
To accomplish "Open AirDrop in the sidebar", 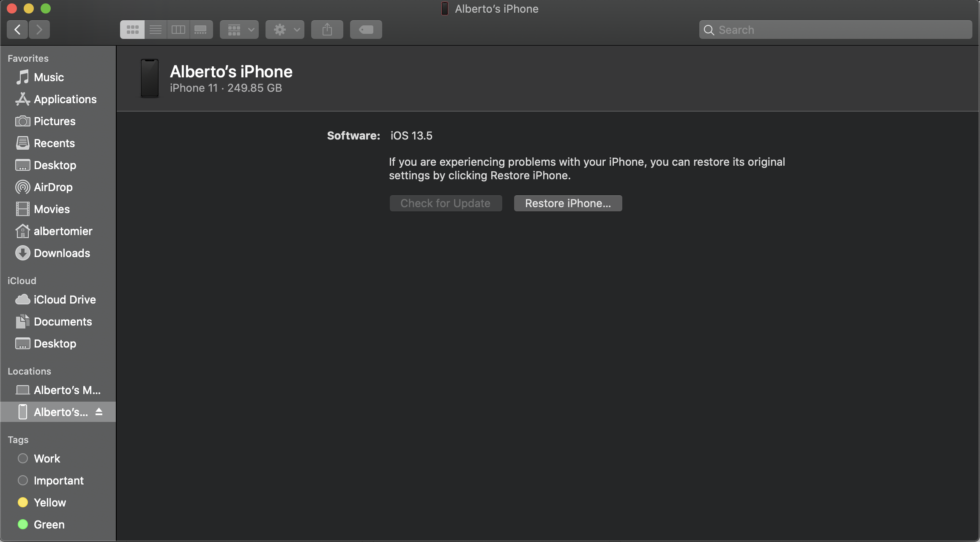I will tap(58, 187).
